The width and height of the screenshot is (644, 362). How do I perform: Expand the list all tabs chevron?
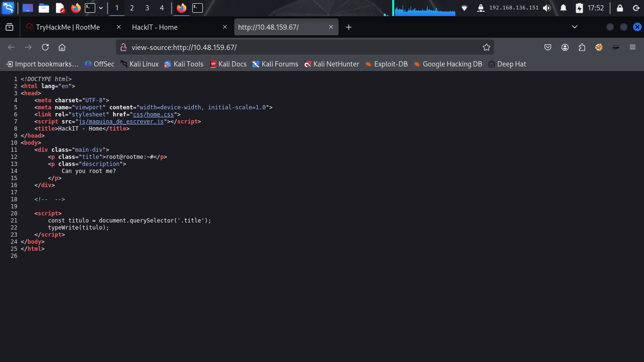575,27
